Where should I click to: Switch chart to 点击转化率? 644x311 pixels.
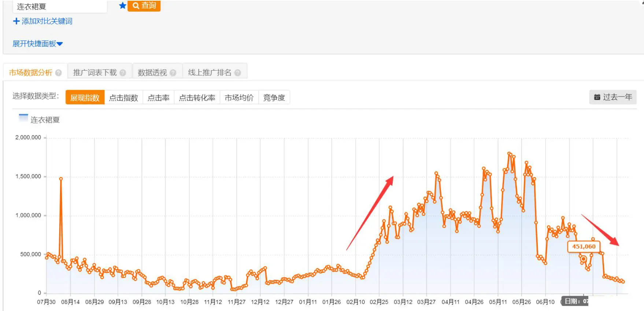tap(197, 98)
